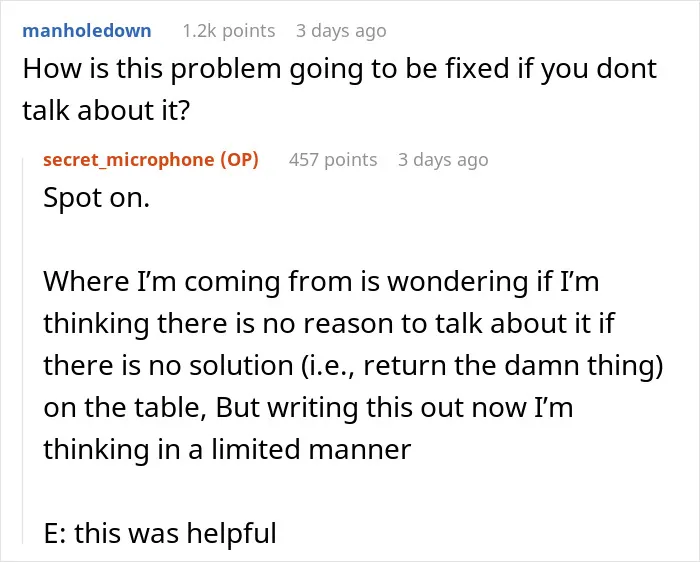Click the 'Spot on.' reply text
Image resolution: width=700 pixels, height=562 pixels.
pyautogui.click(x=96, y=198)
